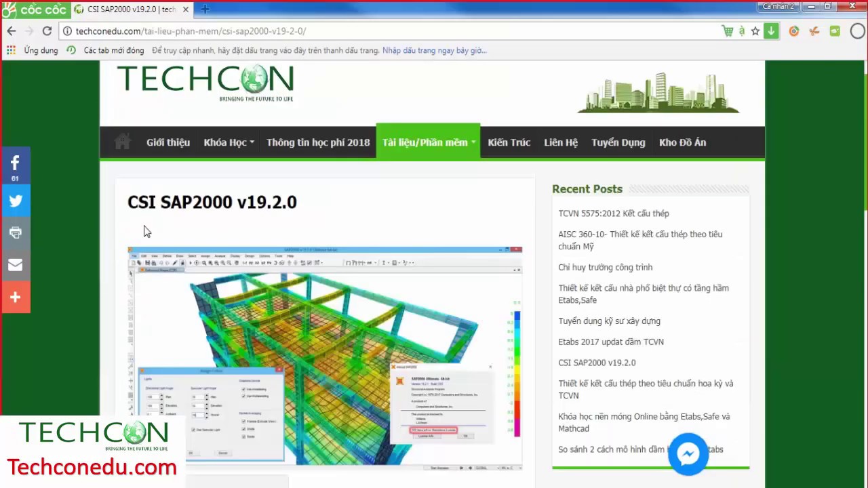Open the SAP2000 3D model screenshot image
The height and width of the screenshot is (488, 868).
tap(325, 359)
